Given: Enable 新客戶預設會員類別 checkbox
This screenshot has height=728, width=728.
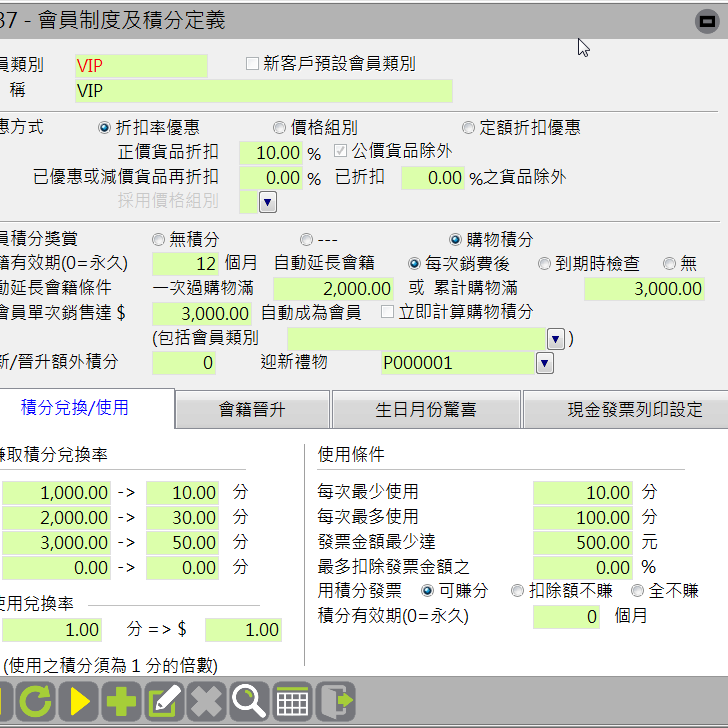Looking at the screenshot, I should coord(253,65).
